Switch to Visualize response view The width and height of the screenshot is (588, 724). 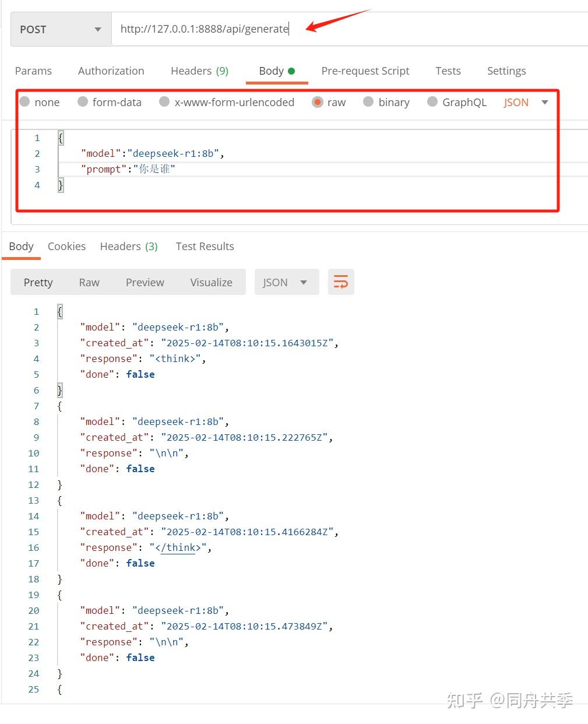coord(211,282)
